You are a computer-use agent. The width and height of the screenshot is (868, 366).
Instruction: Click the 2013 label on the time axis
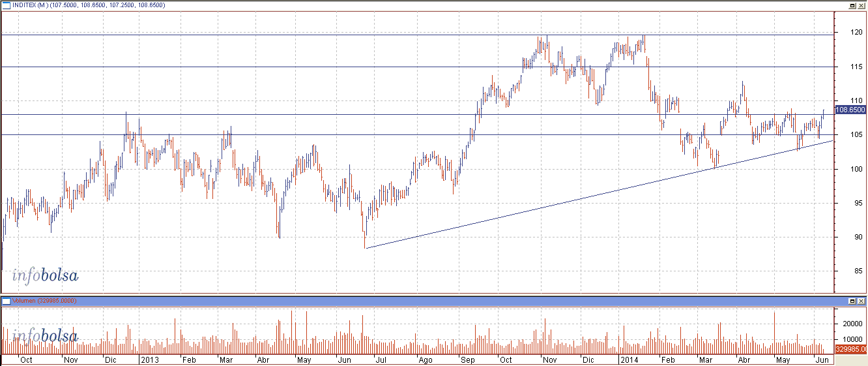point(150,359)
